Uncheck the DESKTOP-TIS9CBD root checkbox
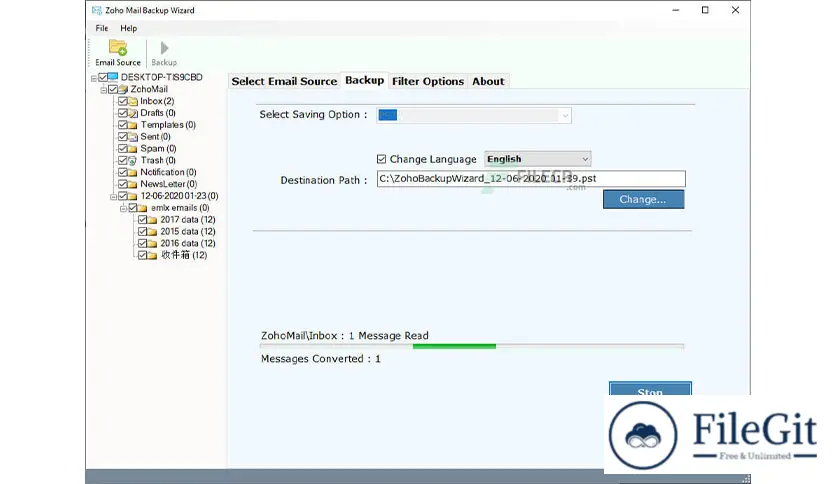 point(103,77)
